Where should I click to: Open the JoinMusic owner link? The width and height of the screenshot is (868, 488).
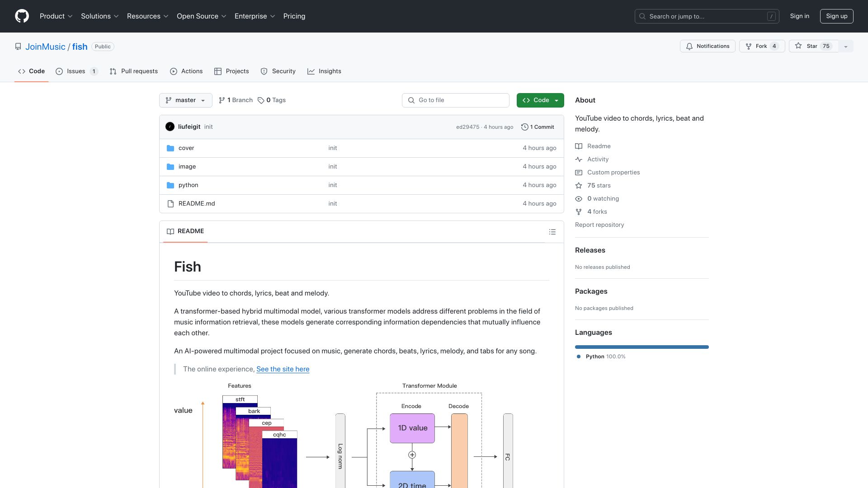pos(45,47)
